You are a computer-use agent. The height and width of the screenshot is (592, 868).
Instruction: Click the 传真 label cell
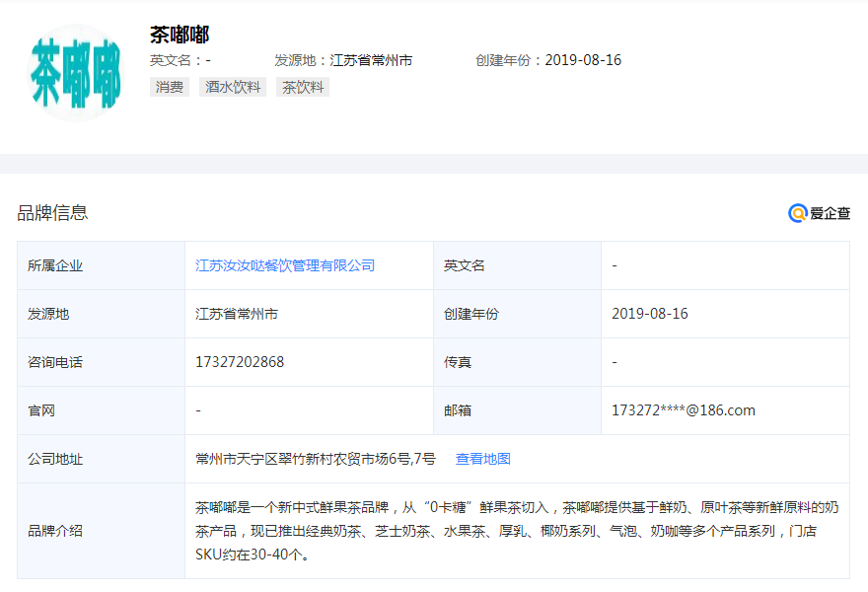(458, 362)
